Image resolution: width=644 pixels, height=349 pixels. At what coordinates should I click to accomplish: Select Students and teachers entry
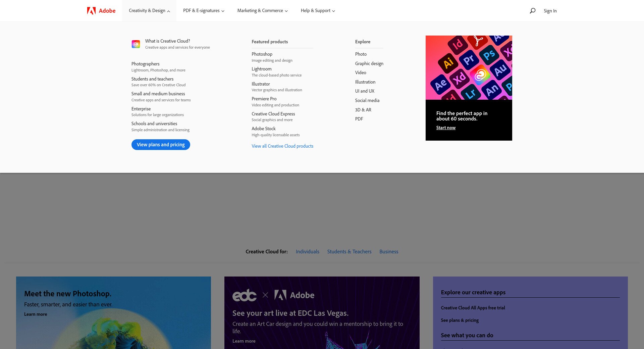(152, 79)
